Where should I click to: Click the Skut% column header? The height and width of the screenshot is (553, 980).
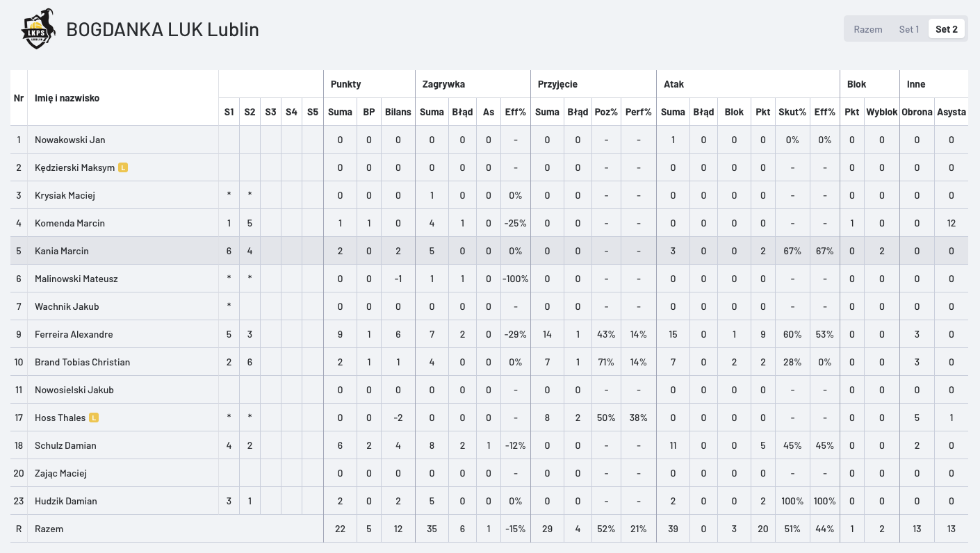[792, 112]
